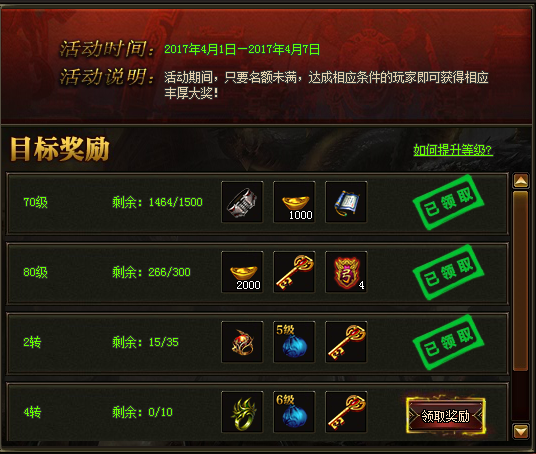The height and width of the screenshot is (454, 536).
Task: Click the 已领取 stamp in the 80级 row
Action: [x=448, y=272]
